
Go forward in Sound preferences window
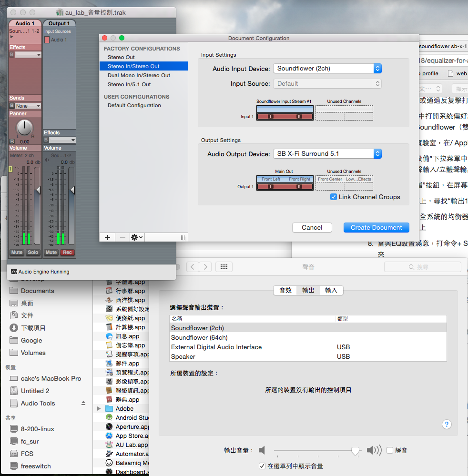pyautogui.click(x=205, y=267)
